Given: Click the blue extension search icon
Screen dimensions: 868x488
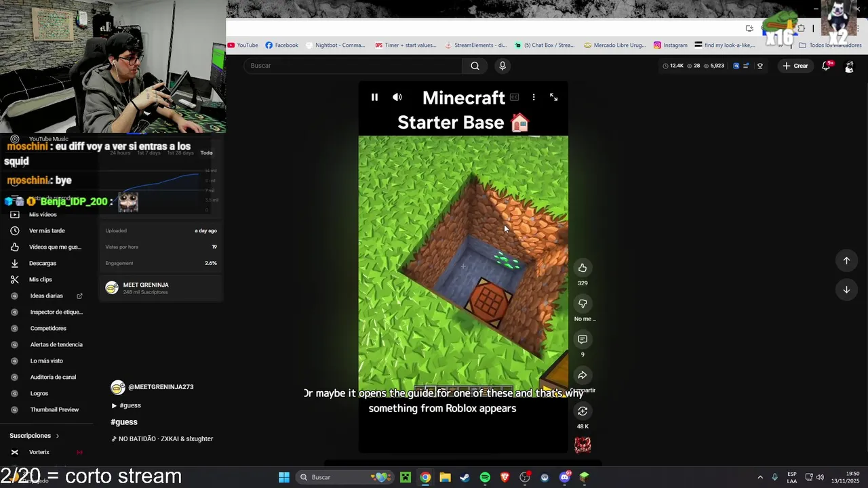Looking at the screenshot, I should click(x=736, y=66).
